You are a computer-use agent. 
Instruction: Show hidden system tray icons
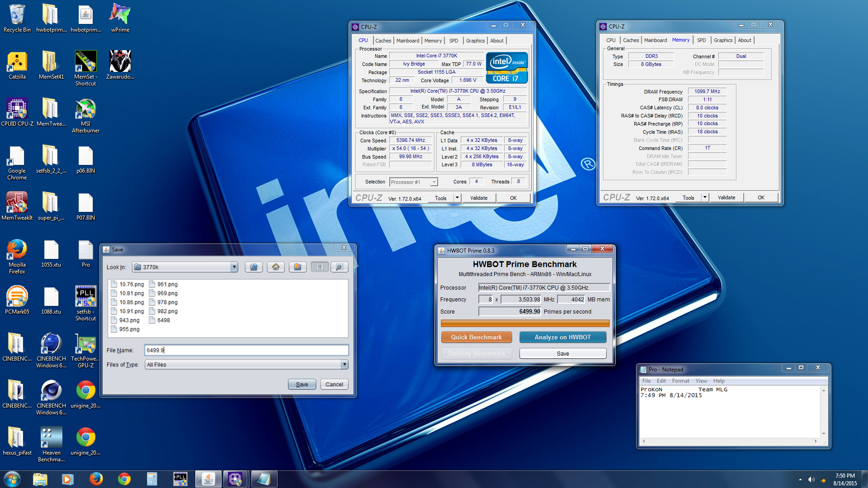click(x=800, y=479)
